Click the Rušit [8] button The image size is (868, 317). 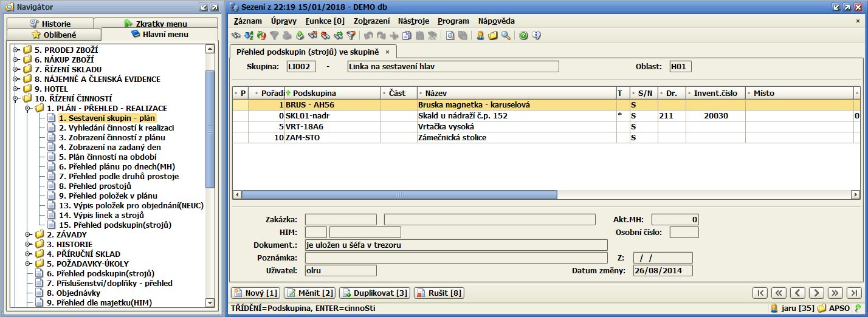click(438, 293)
